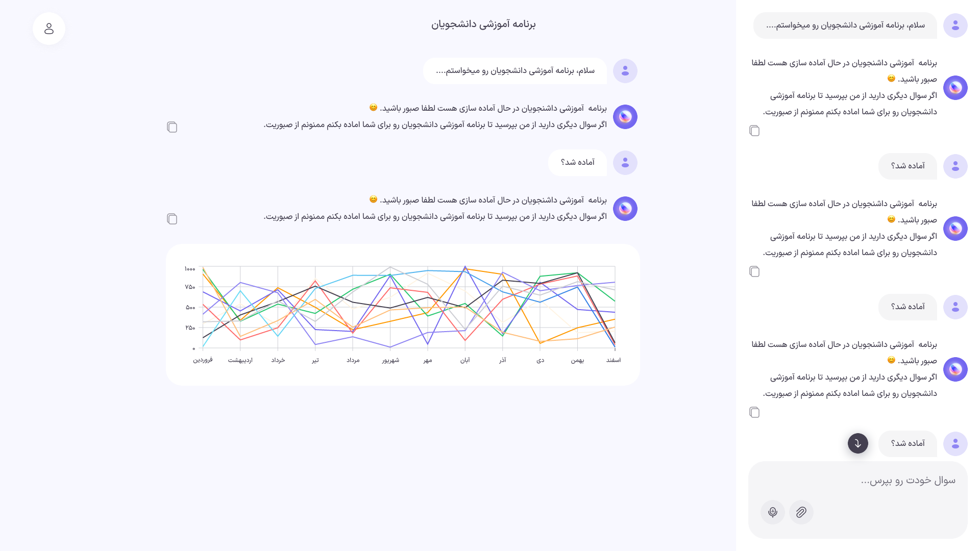Copy the first bot reply in side panel
The height and width of the screenshot is (551, 980).
pyautogui.click(x=754, y=131)
